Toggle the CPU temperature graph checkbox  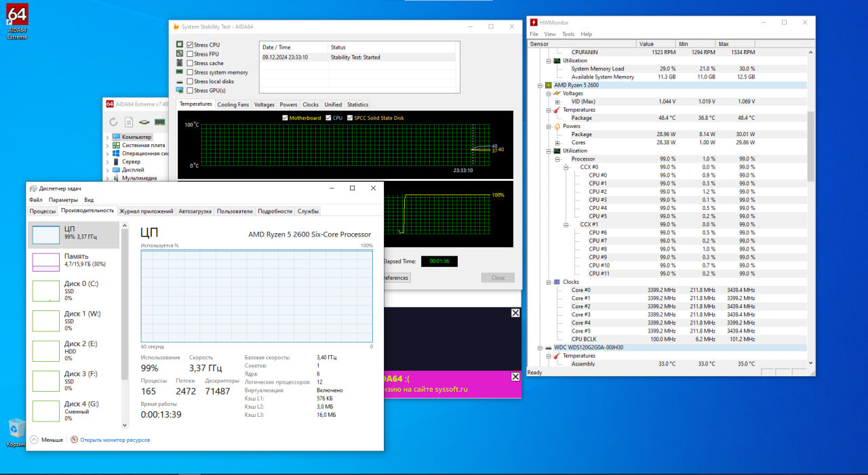pyautogui.click(x=329, y=118)
